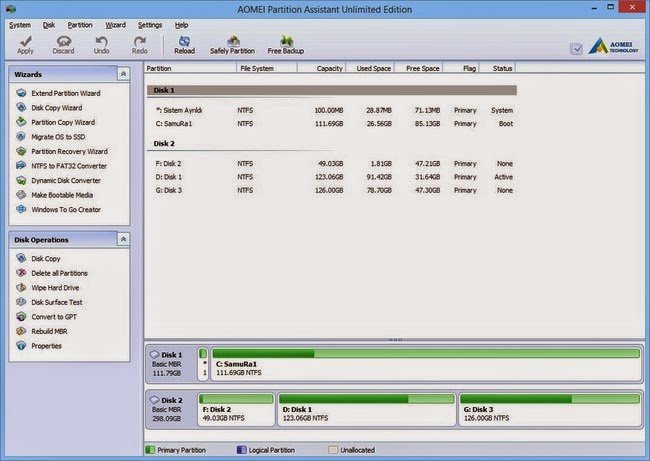Select G: Disk 3 block in disk map

click(x=550, y=410)
